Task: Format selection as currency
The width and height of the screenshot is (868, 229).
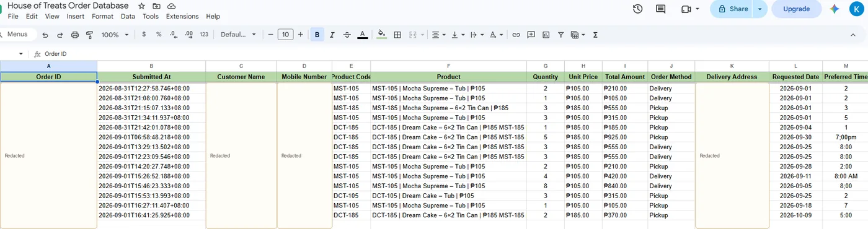Action: pos(144,35)
